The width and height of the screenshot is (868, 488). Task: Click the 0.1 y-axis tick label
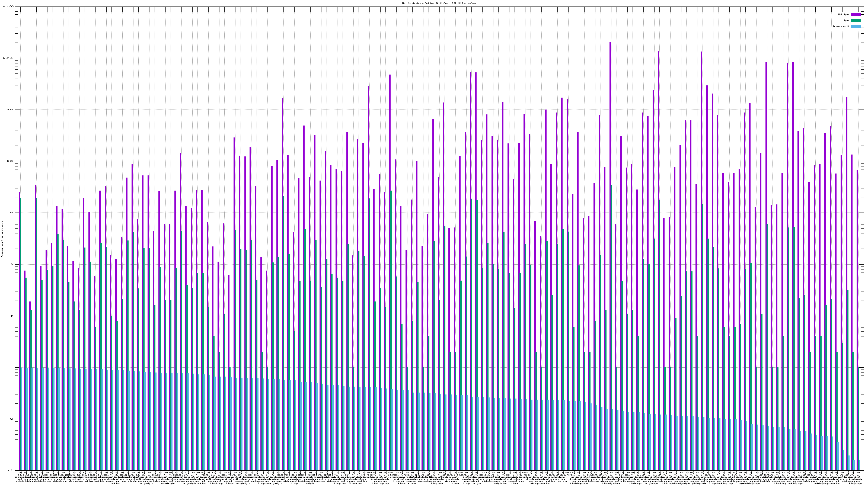click(x=12, y=419)
